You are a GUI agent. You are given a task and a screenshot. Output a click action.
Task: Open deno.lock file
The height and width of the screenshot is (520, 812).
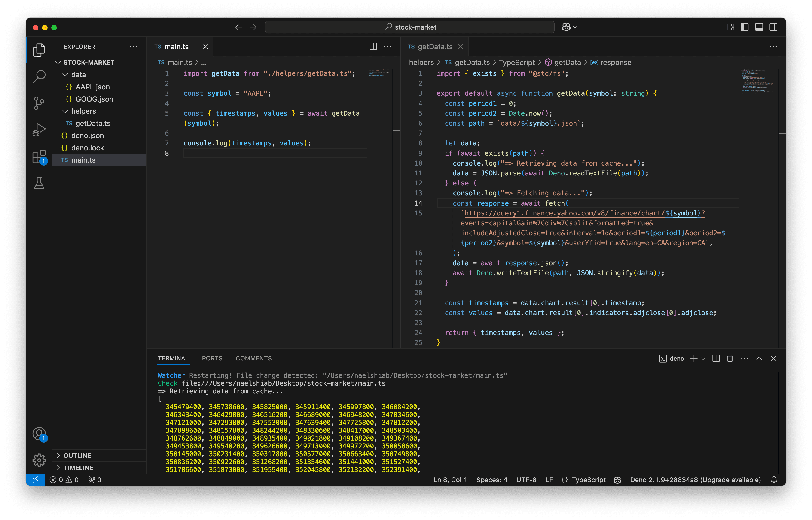(88, 148)
